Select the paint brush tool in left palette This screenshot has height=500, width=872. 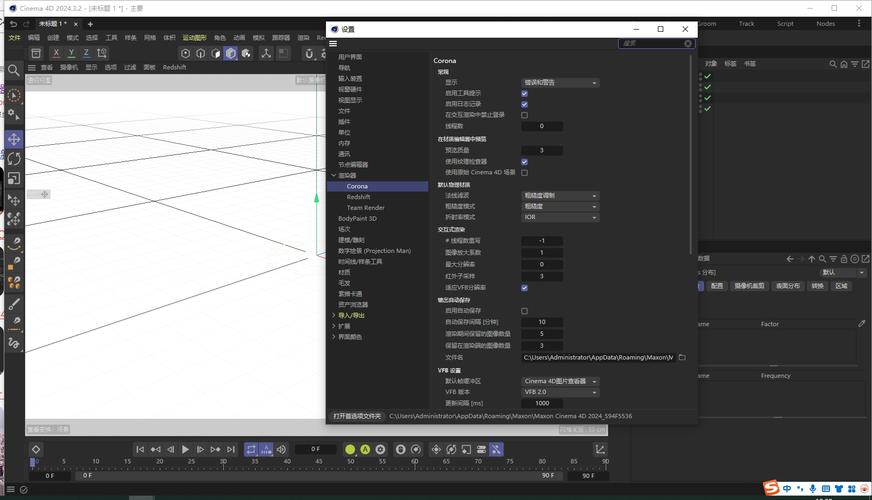tap(14, 304)
